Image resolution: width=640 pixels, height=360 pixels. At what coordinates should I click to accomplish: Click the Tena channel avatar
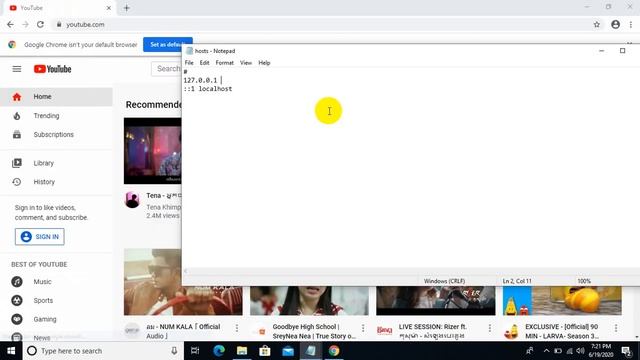132,200
